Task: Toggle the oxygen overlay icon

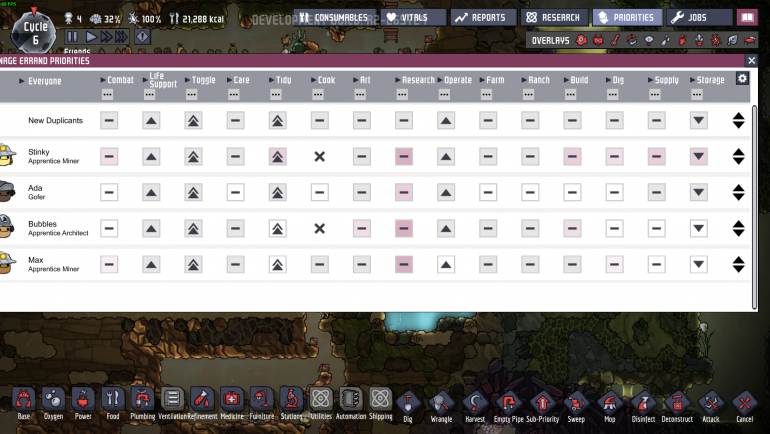Action: coord(581,40)
